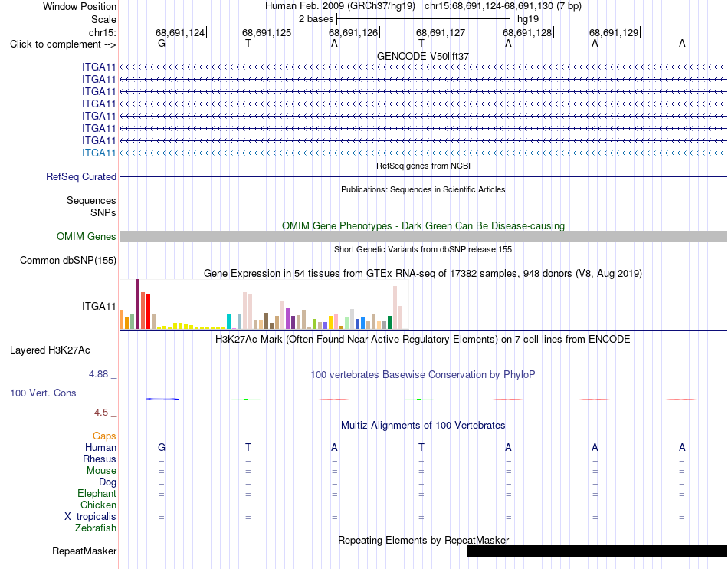The image size is (728, 569).
Task: Click the 'Zebrafish' alignment row label
Action: tap(96, 528)
